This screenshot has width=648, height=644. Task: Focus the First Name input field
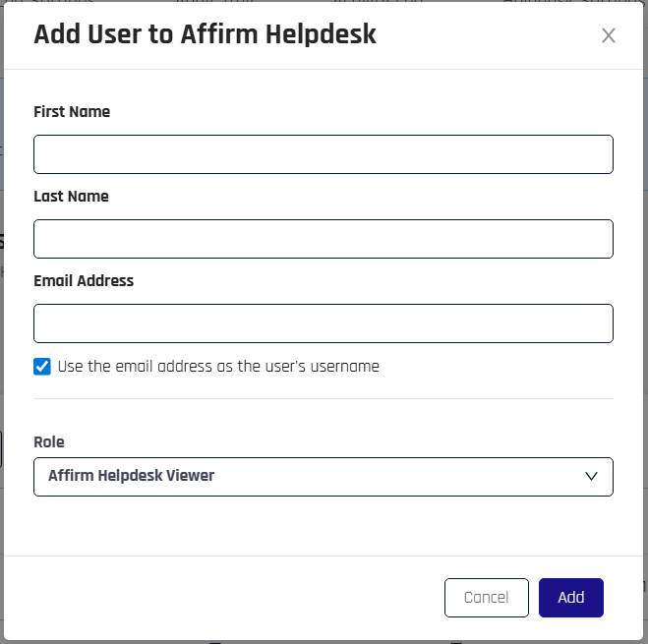(x=323, y=154)
